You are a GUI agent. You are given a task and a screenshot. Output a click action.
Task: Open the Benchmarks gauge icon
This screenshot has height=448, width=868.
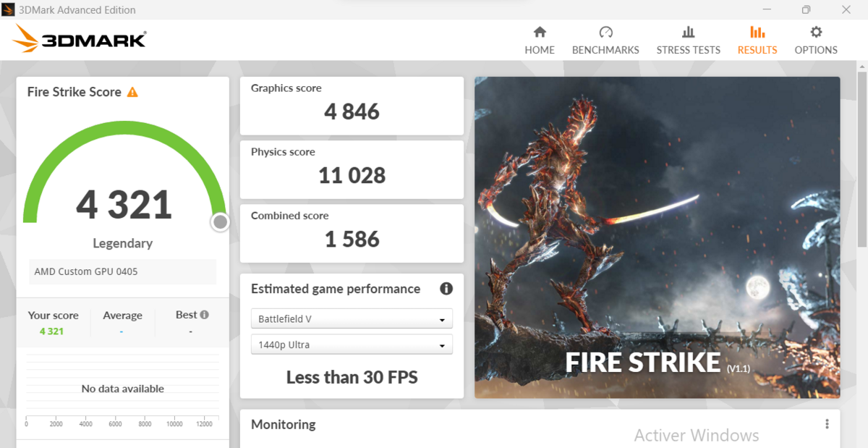[606, 32]
